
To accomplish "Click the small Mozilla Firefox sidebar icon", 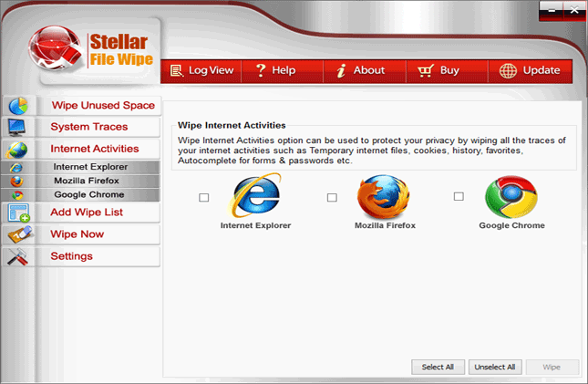I will coord(16,181).
